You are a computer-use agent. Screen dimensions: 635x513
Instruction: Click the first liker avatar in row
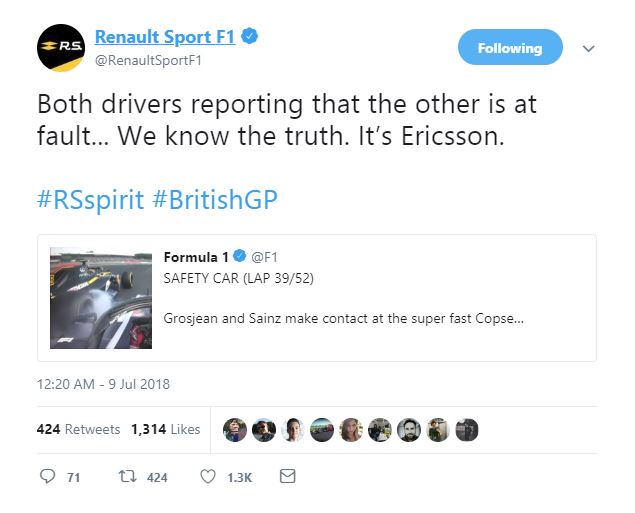coord(235,429)
